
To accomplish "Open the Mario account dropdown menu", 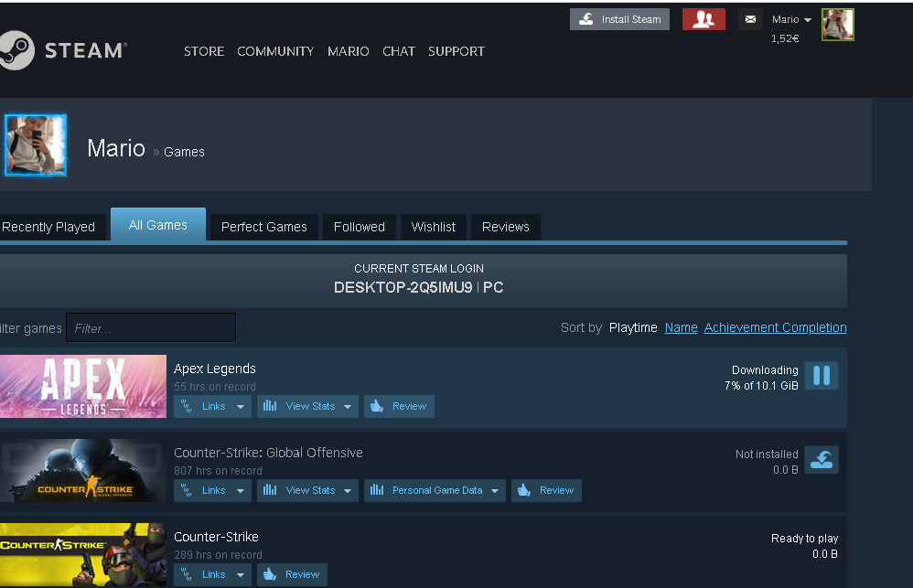I will pyautogui.click(x=791, y=19).
